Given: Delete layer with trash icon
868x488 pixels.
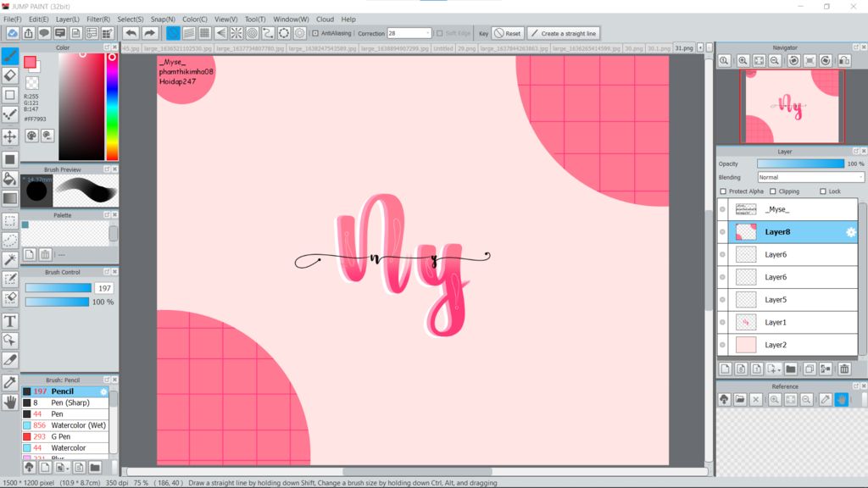Looking at the screenshot, I should point(844,369).
